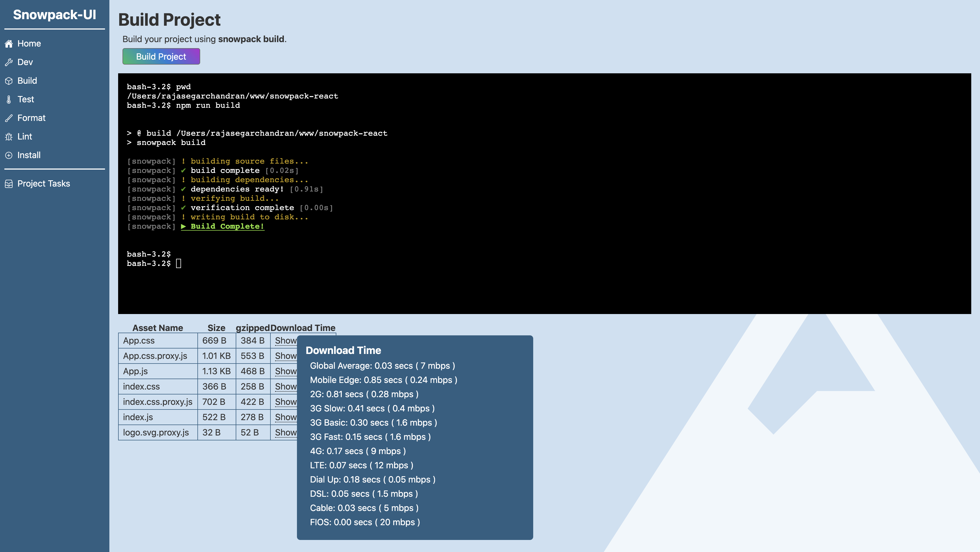980x552 pixels.
Task: Click the Install plus-circle icon
Action: (9, 155)
